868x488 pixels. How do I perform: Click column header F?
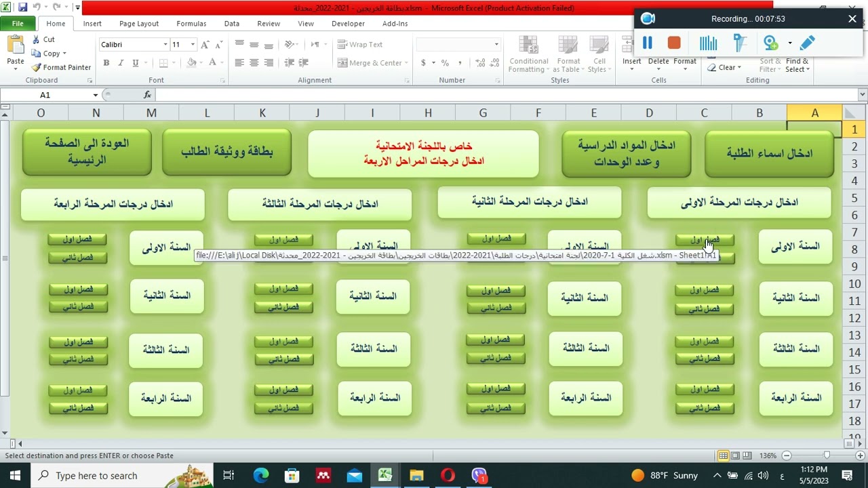(538, 113)
